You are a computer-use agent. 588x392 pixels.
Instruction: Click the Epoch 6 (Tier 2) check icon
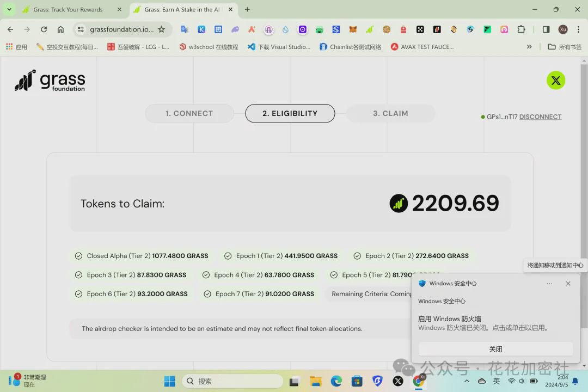tap(78, 294)
